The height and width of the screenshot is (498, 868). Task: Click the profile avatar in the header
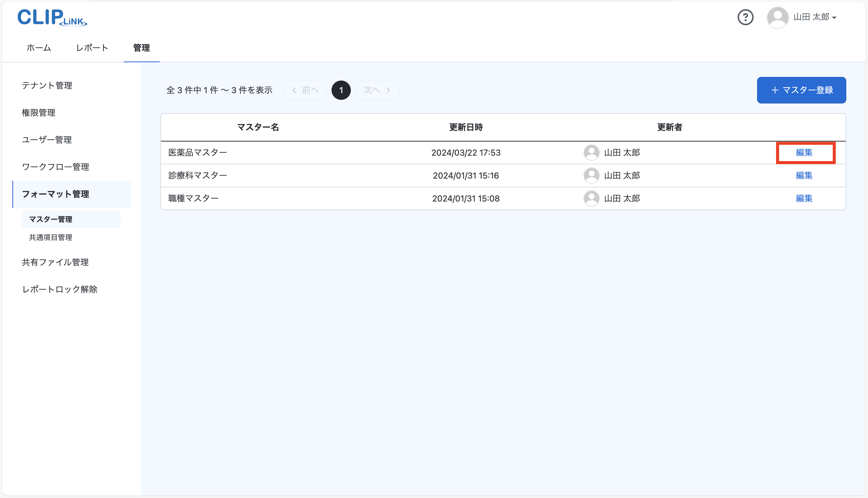(778, 17)
